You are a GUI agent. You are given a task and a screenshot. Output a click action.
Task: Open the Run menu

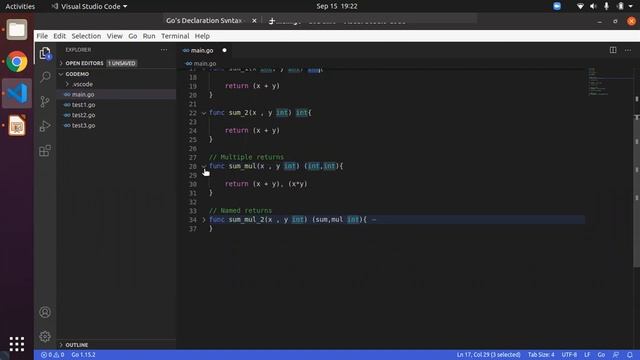pos(149,36)
